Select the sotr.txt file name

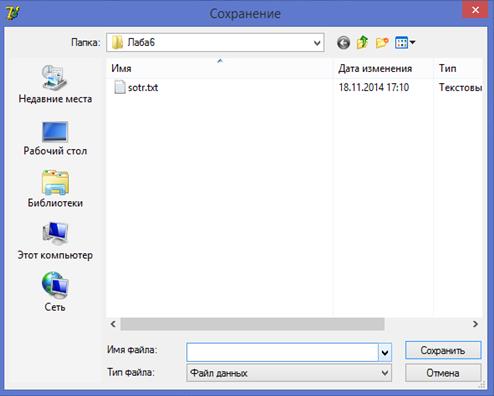[143, 88]
